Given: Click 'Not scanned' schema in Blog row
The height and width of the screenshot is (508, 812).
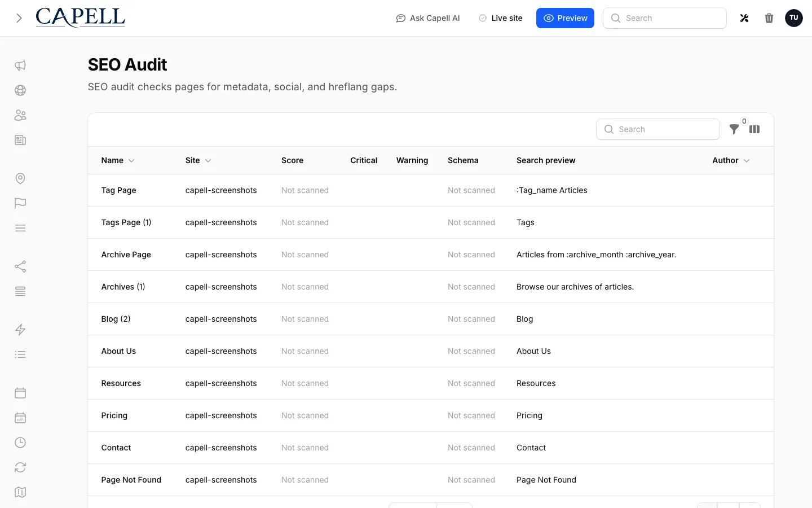Looking at the screenshot, I should (471, 319).
